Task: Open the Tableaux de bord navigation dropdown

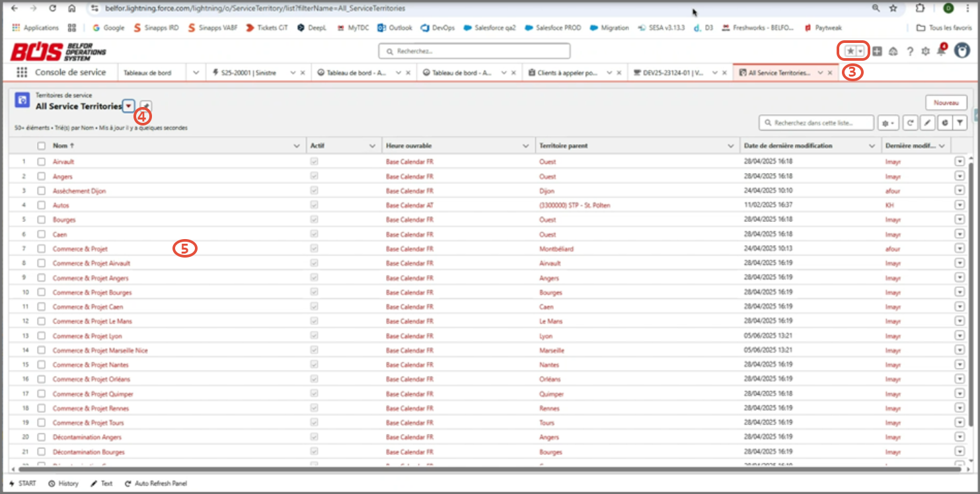Action: coord(196,73)
